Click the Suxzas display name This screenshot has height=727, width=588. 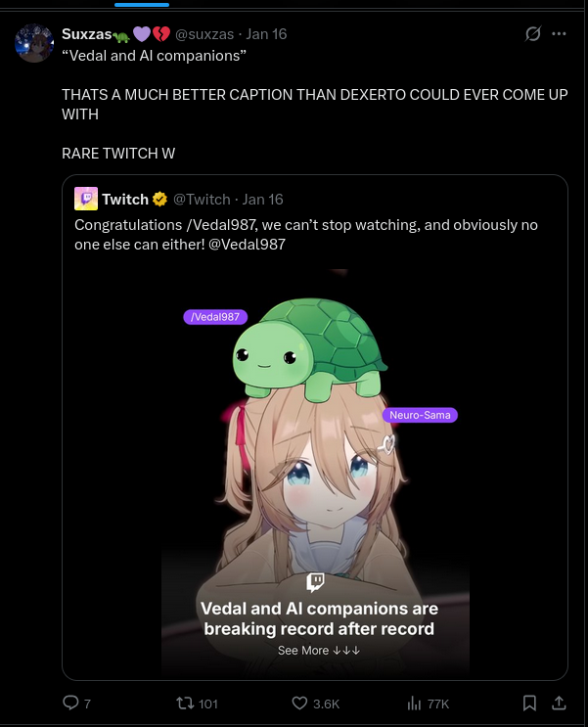pyautogui.click(x=87, y=34)
